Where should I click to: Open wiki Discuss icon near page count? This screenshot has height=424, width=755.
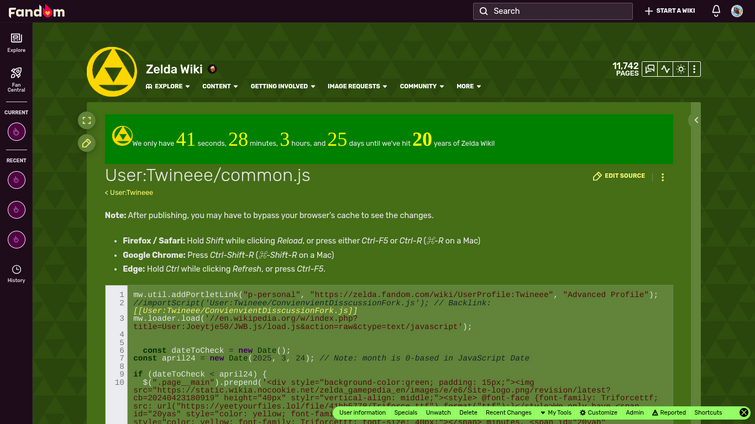tap(650, 69)
